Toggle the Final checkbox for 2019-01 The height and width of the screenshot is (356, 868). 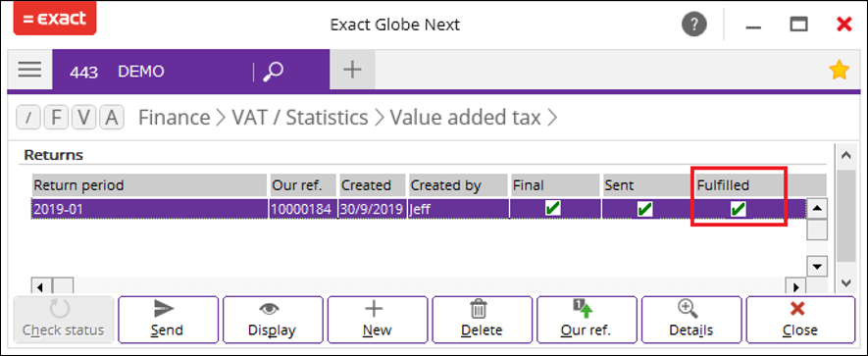tap(552, 208)
